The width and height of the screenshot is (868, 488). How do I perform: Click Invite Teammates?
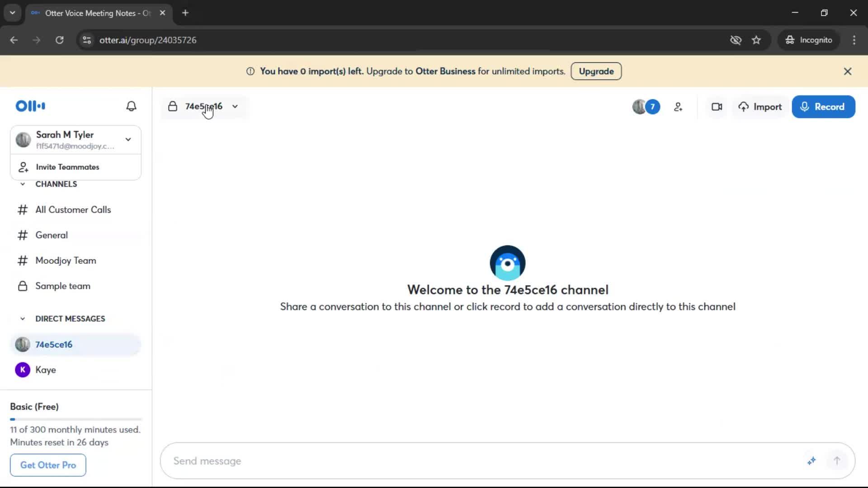76,167
